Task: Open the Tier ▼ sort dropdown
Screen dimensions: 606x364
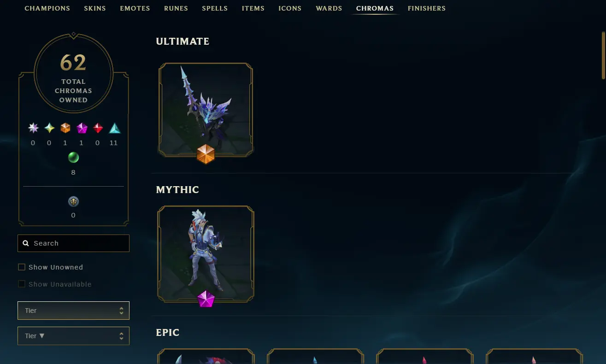Action: click(x=73, y=336)
